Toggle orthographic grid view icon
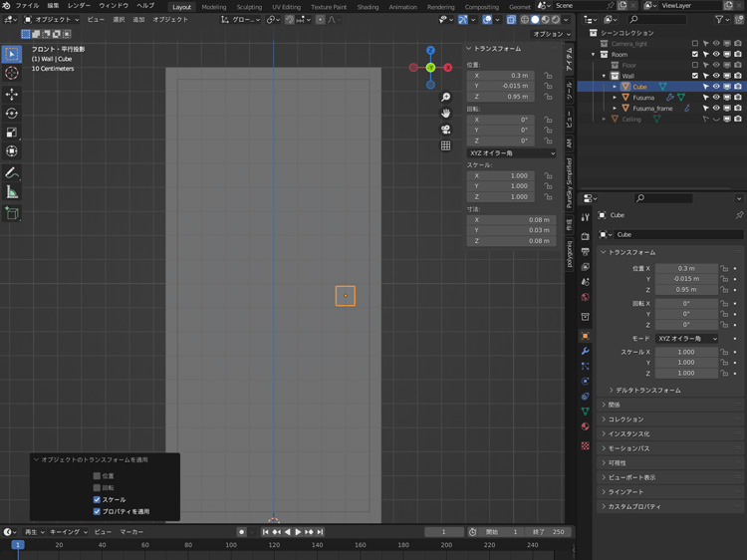Viewport: 747px width, 560px height. [445, 145]
